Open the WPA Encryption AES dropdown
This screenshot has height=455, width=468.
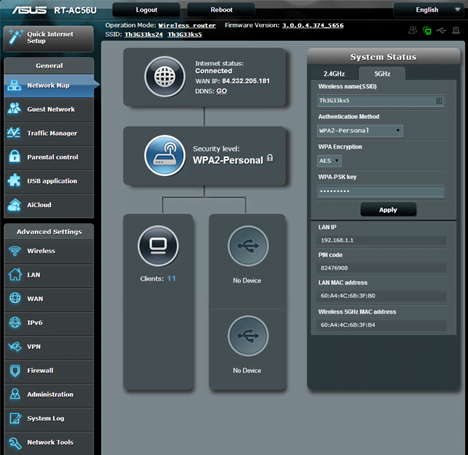click(x=329, y=161)
